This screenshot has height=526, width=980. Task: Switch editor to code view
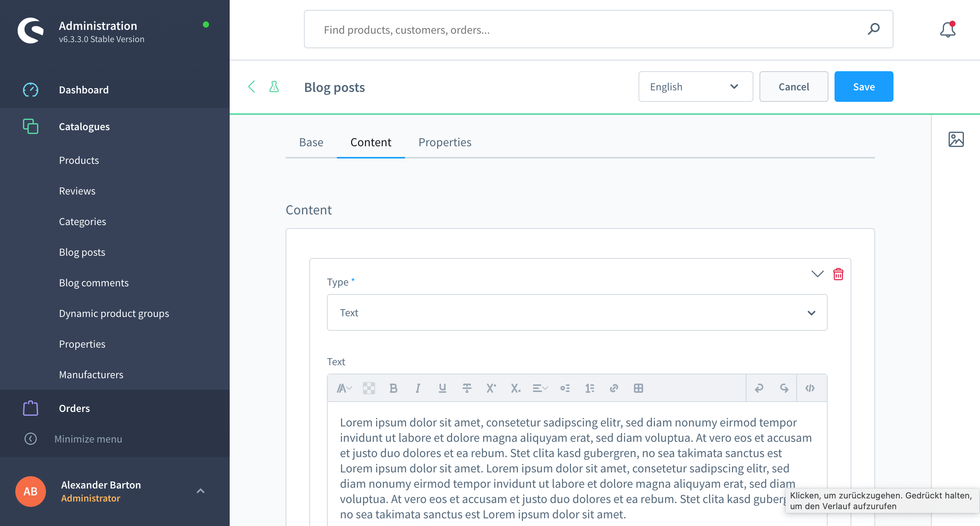click(810, 388)
